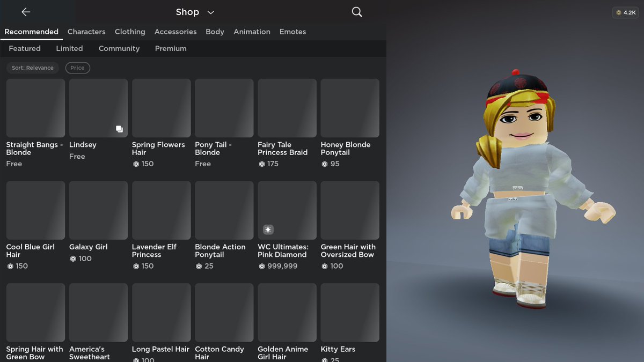Expand the Shop dropdown chevron
This screenshot has width=644, height=362.
pyautogui.click(x=211, y=12)
